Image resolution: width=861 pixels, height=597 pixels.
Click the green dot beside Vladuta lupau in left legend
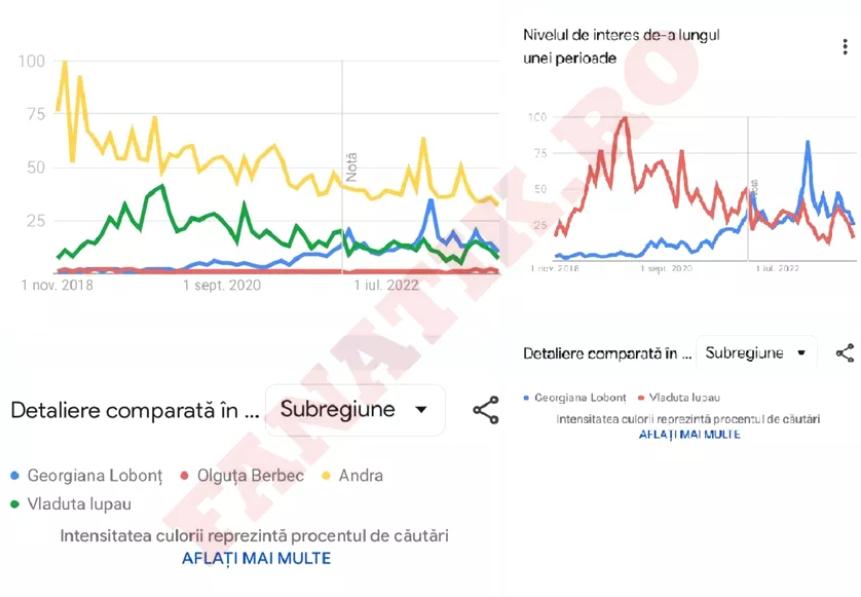[x=15, y=504]
